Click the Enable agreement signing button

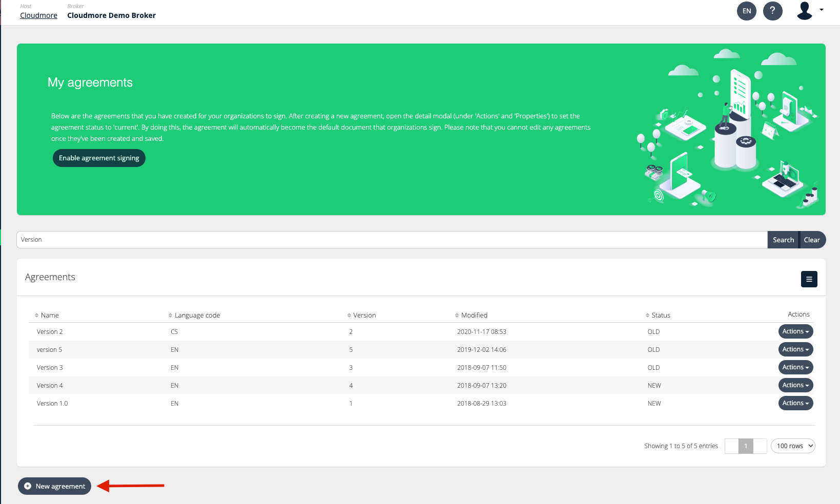[x=99, y=158]
